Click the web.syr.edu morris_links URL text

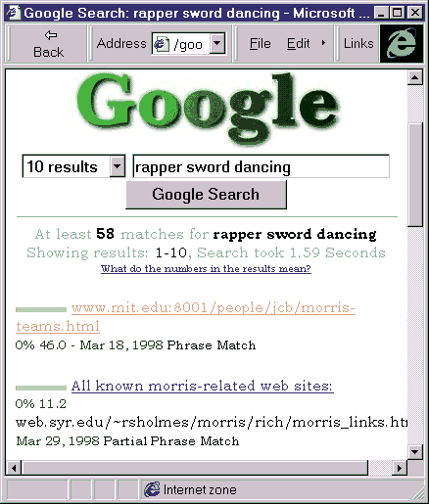212,423
